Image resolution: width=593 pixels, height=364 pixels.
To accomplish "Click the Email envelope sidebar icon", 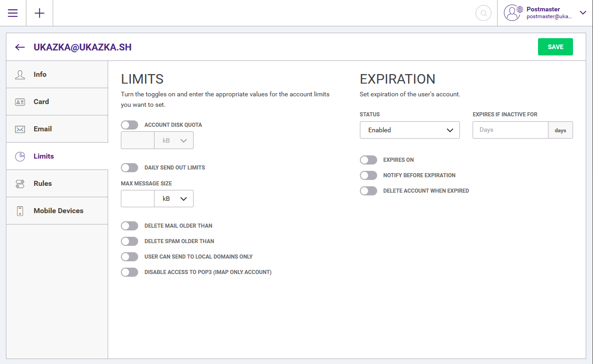I will [x=20, y=129].
